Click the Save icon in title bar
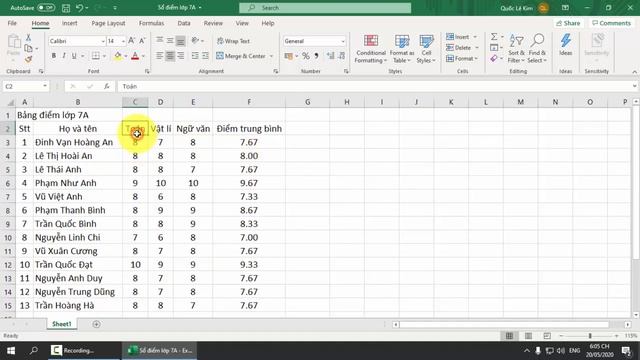640x360 pixels. [66, 8]
